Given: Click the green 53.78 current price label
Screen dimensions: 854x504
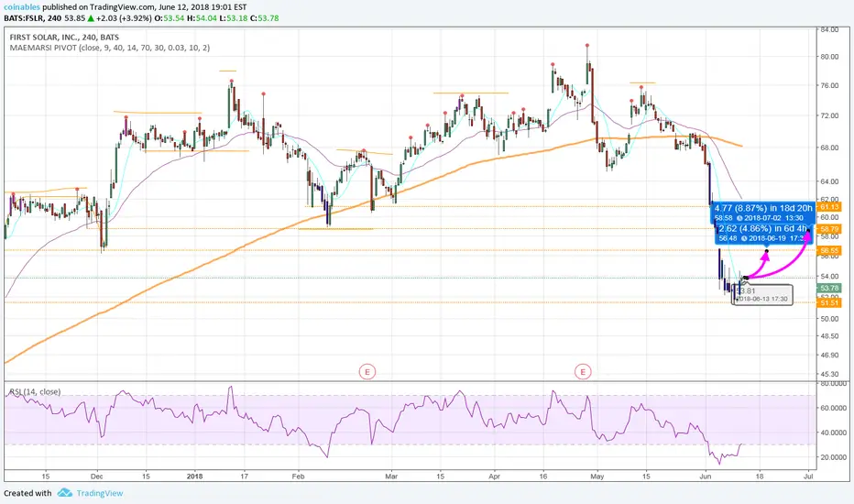Looking at the screenshot, I should 829,289.
